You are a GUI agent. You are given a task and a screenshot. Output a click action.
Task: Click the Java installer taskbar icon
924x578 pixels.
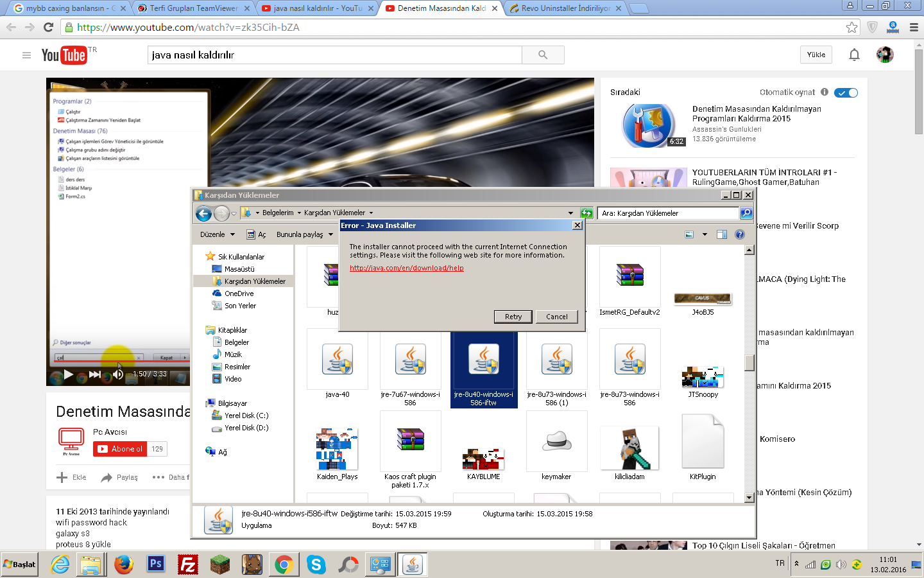click(413, 565)
